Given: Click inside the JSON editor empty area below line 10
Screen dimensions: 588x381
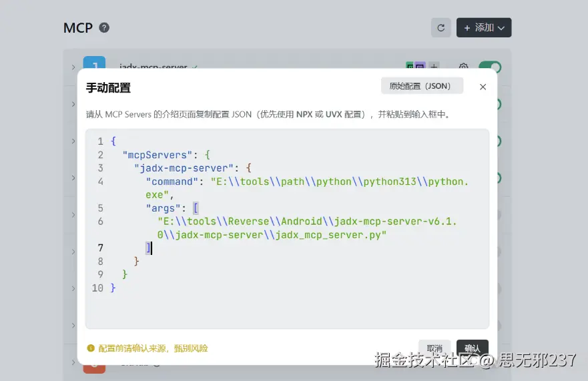Looking at the screenshot, I should tap(287, 310).
